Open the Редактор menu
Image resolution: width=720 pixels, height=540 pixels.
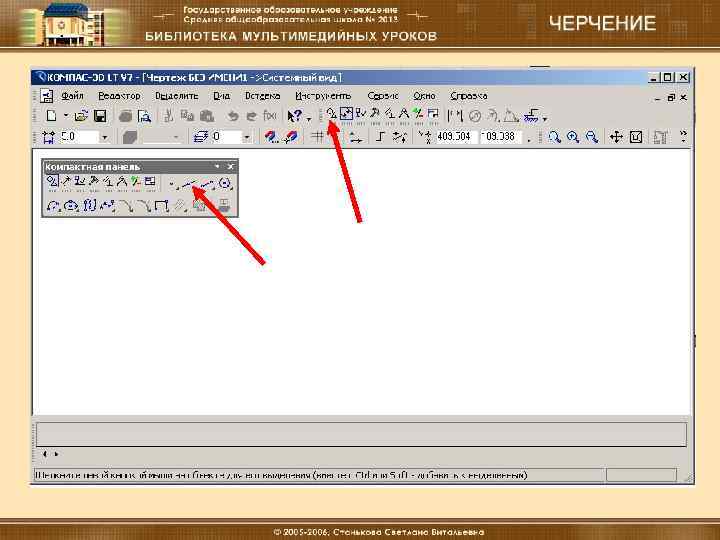pyautogui.click(x=119, y=96)
